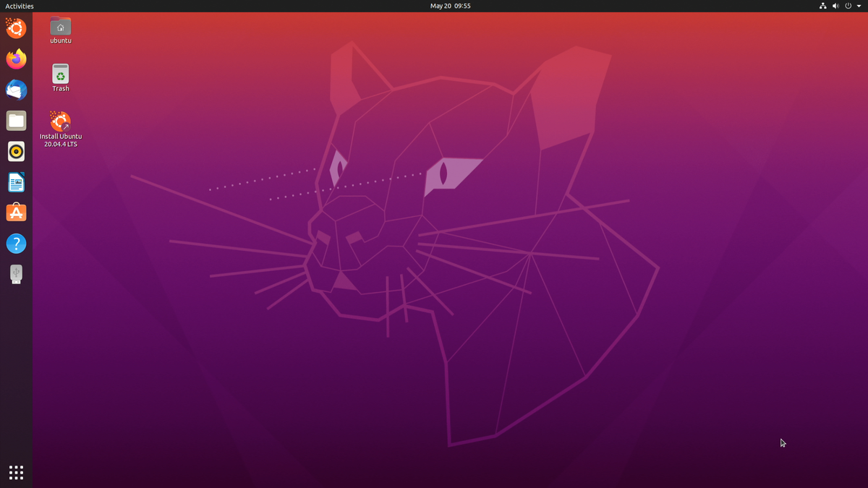868x488 pixels.
Task: Launch Rhythmbox music player
Action: click(x=16, y=151)
